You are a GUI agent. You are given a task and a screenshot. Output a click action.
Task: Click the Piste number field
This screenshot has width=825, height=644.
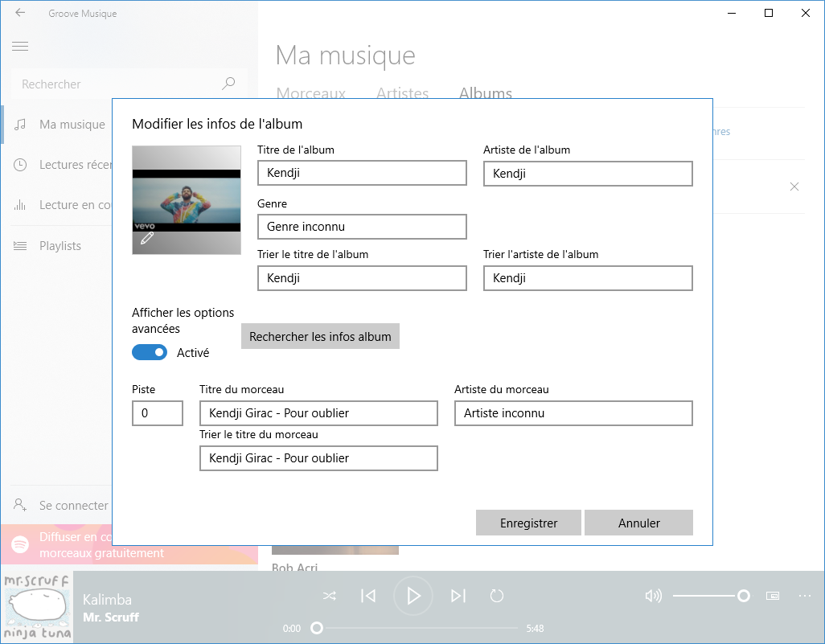158,413
